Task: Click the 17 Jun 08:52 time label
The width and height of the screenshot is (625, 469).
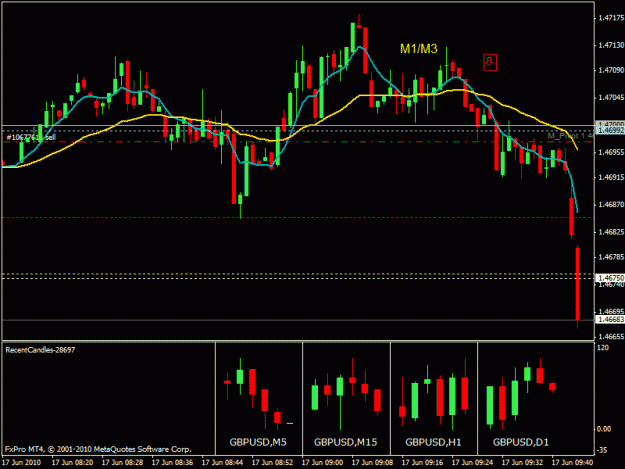Action: pyautogui.click(x=272, y=463)
